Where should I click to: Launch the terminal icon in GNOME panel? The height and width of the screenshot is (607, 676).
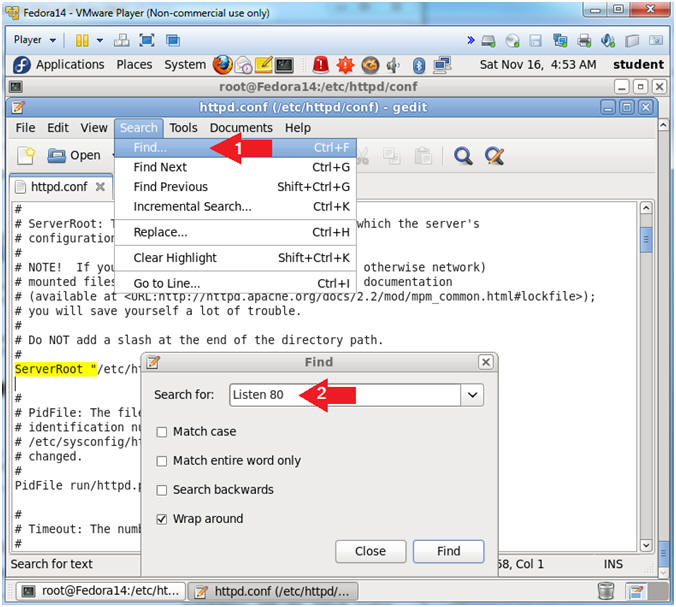pyautogui.click(x=285, y=65)
